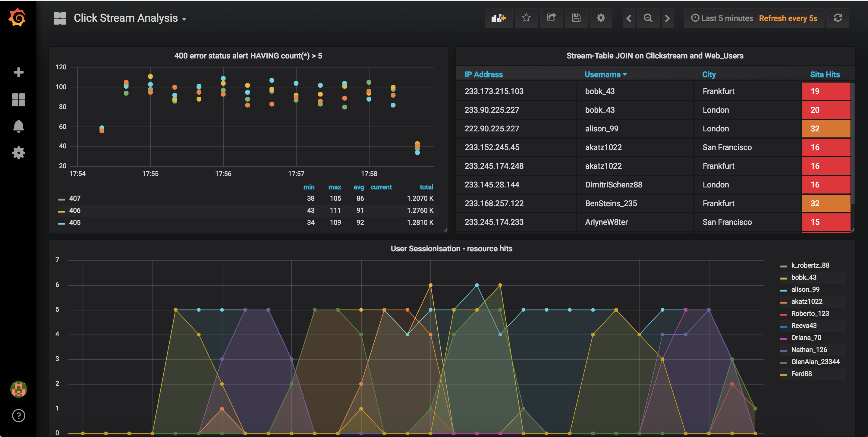The image size is (868, 437).
Task: Open the user avatar profile menu
Action: click(x=18, y=389)
